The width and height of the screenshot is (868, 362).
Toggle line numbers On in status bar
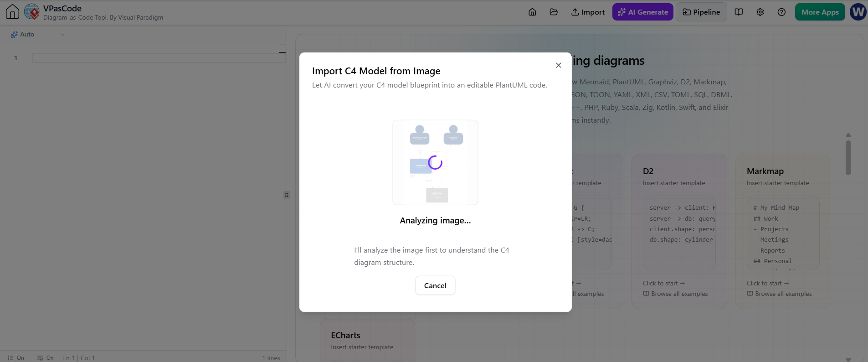point(16,358)
